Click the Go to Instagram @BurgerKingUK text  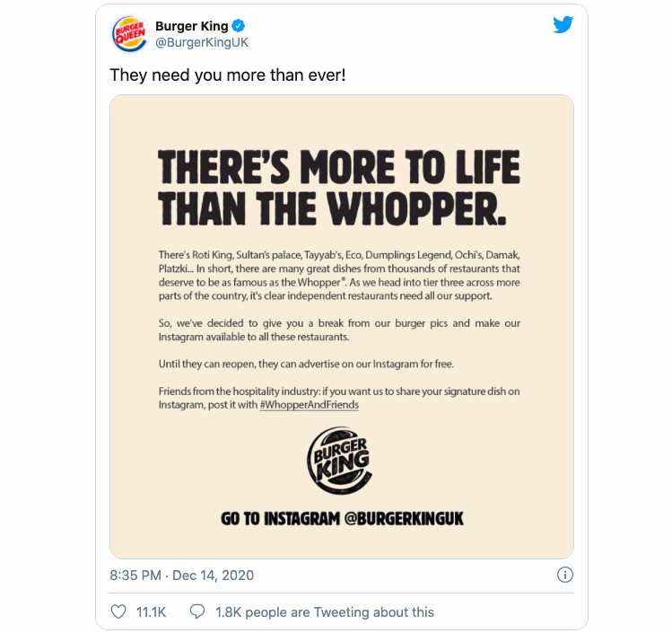click(342, 518)
